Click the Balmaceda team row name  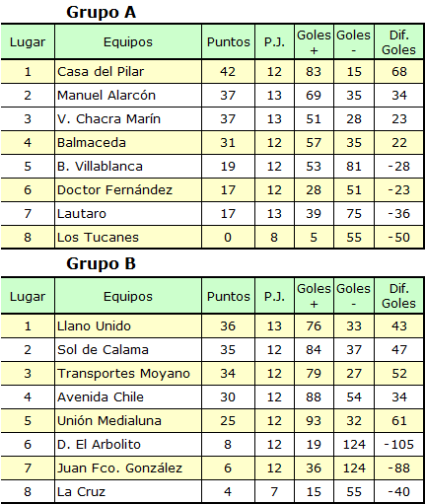[x=92, y=143]
